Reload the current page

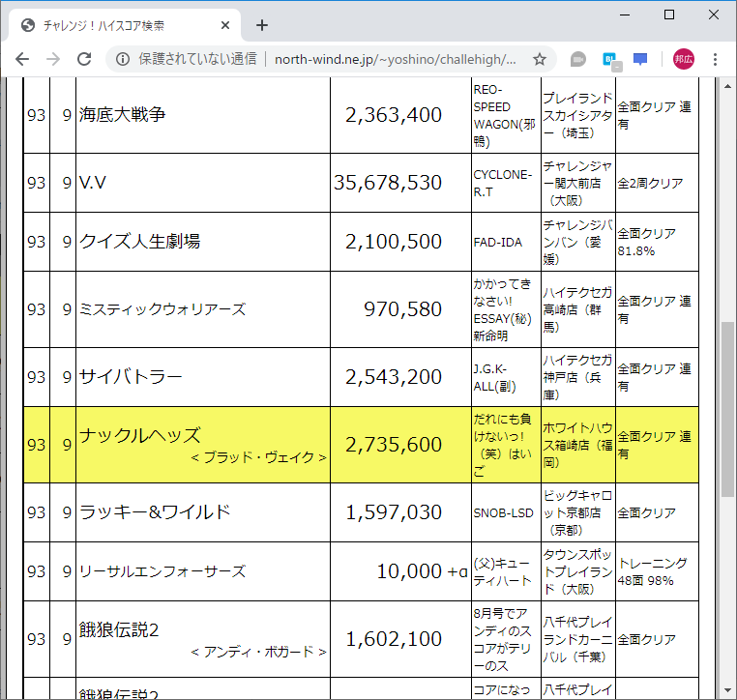pyautogui.click(x=84, y=59)
